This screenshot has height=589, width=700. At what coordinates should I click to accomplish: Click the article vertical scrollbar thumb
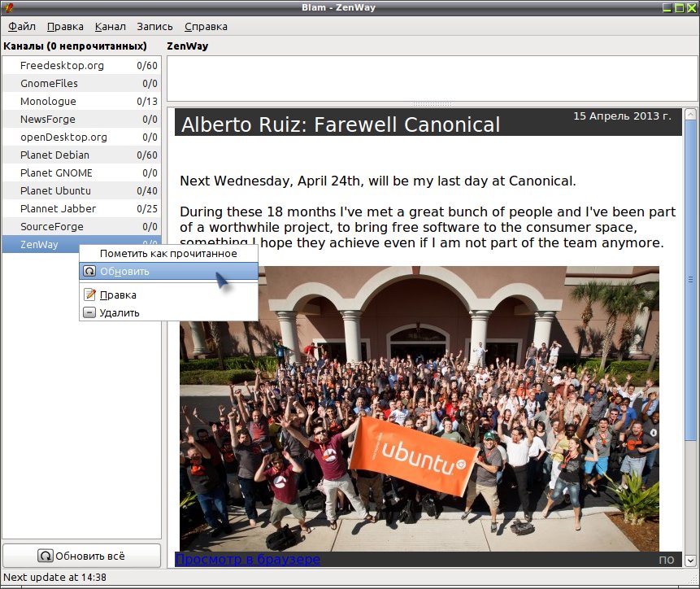tap(690, 279)
